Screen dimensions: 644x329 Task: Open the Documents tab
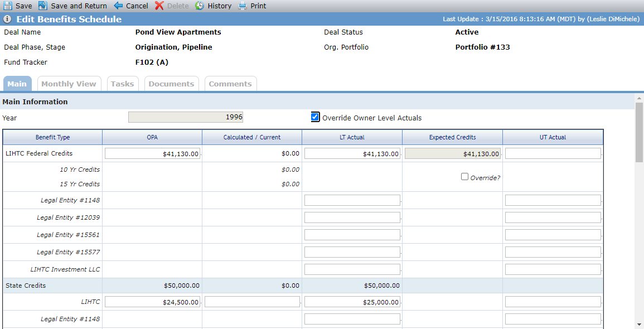point(171,84)
